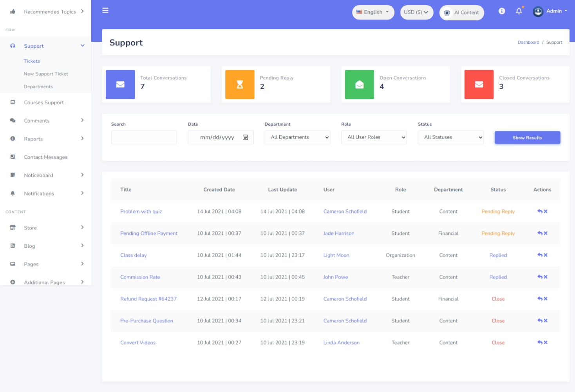The height and width of the screenshot is (392, 575).
Task: Toggle the hamburger sidebar menu
Action: [x=105, y=11]
